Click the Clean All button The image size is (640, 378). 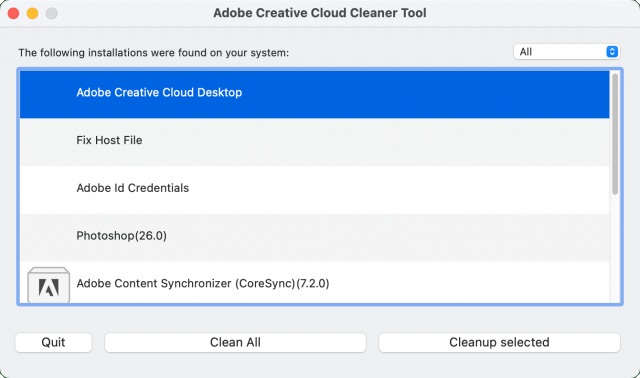pyautogui.click(x=235, y=342)
